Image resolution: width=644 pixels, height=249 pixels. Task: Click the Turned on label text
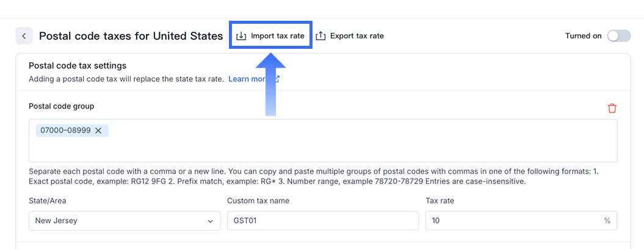[583, 36]
